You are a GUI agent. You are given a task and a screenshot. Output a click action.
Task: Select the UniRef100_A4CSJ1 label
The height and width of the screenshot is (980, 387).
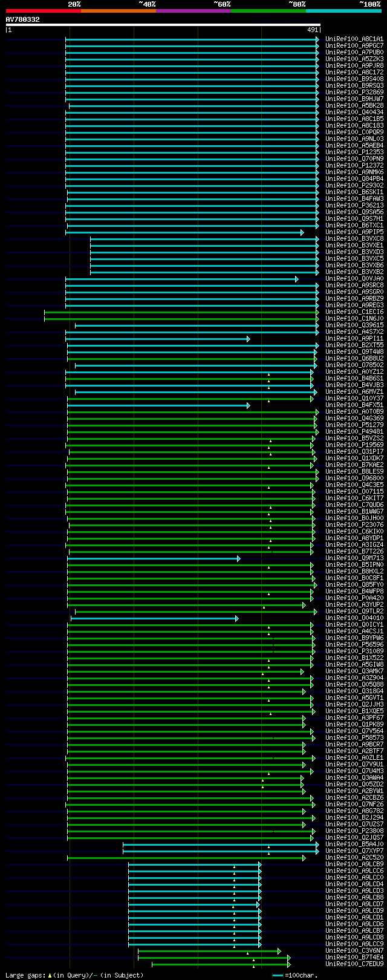tap(354, 632)
